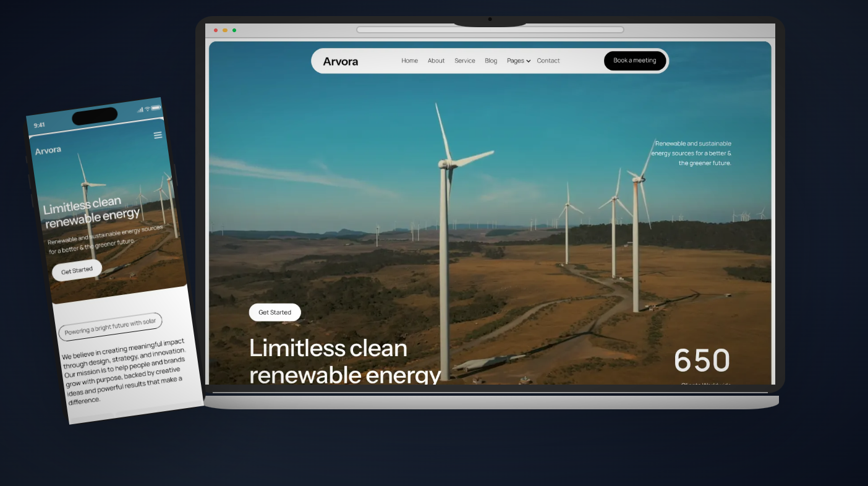Screen dimensions: 868x486
Task: Click the 'We believe in creating meaningful impact' paragraph
Action: click(x=126, y=372)
